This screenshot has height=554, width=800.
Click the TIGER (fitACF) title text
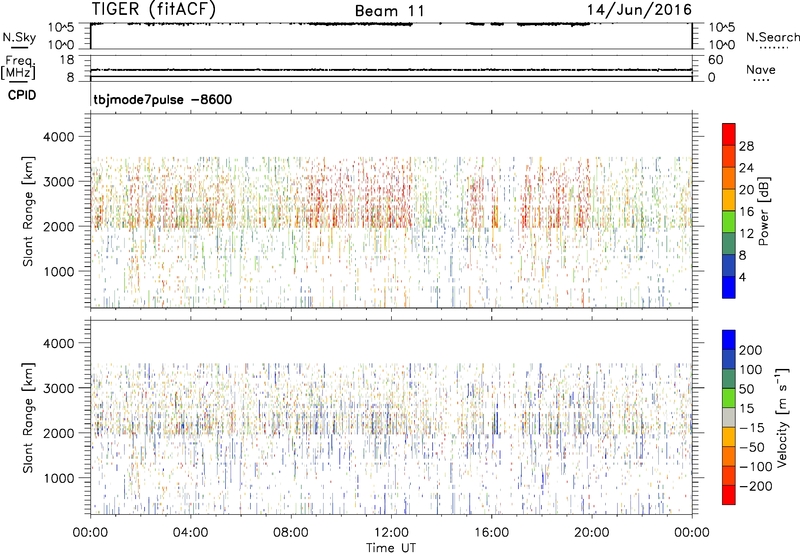(x=154, y=9)
